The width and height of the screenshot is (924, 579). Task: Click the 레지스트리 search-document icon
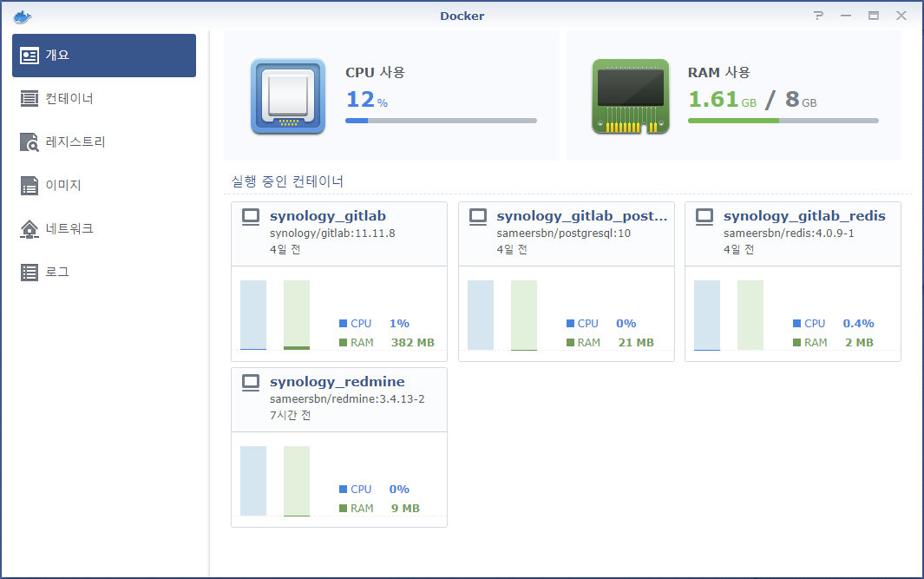pyautogui.click(x=29, y=142)
